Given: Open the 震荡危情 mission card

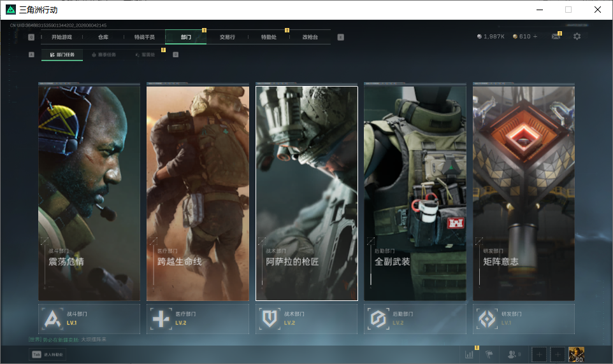Looking at the screenshot, I should coord(89,193).
